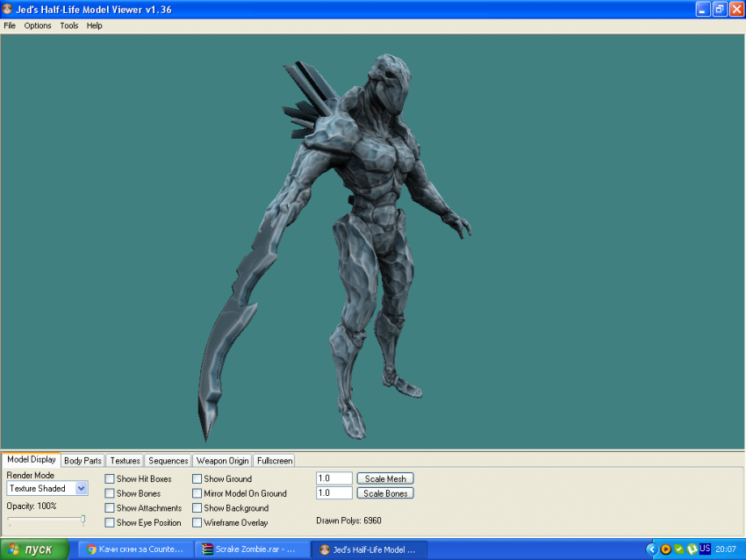Toggle the Show Bones checkbox
Viewport: 746px width, 560px height.
110,494
